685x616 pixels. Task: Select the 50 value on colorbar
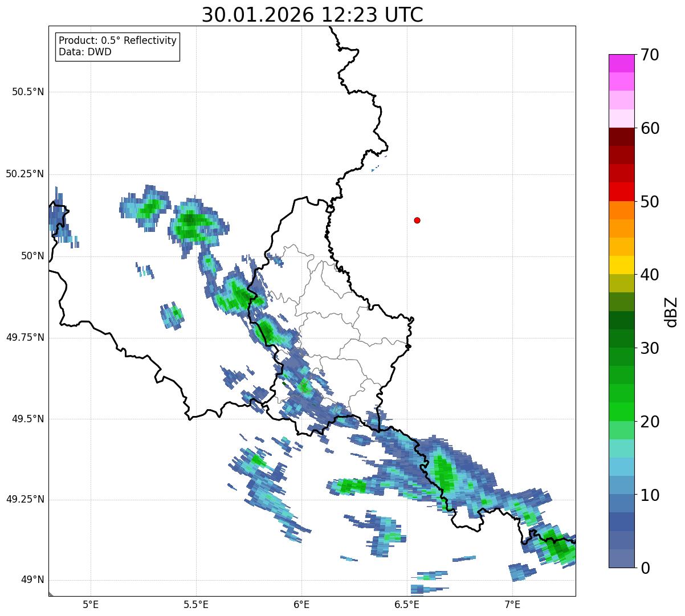650,202
